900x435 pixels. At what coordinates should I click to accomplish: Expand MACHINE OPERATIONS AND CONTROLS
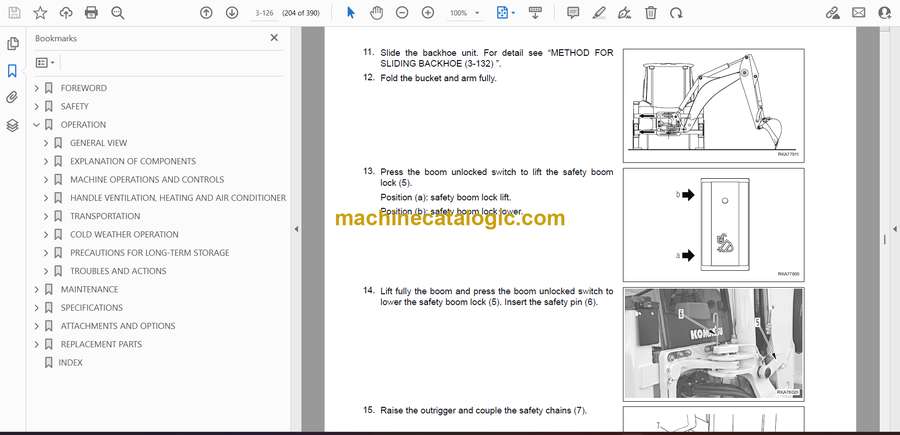(46, 180)
